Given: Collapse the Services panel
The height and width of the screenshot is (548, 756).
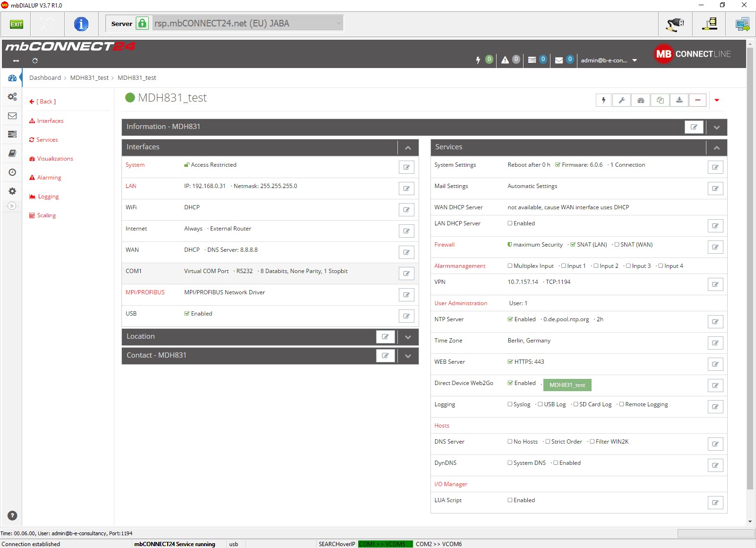Looking at the screenshot, I should point(717,147).
